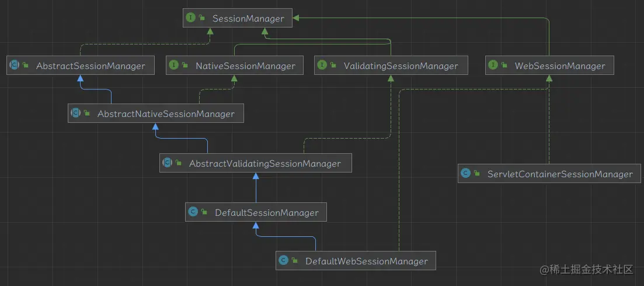Click the lock icon beside AbstractValidatingSessionManager

coord(178,163)
